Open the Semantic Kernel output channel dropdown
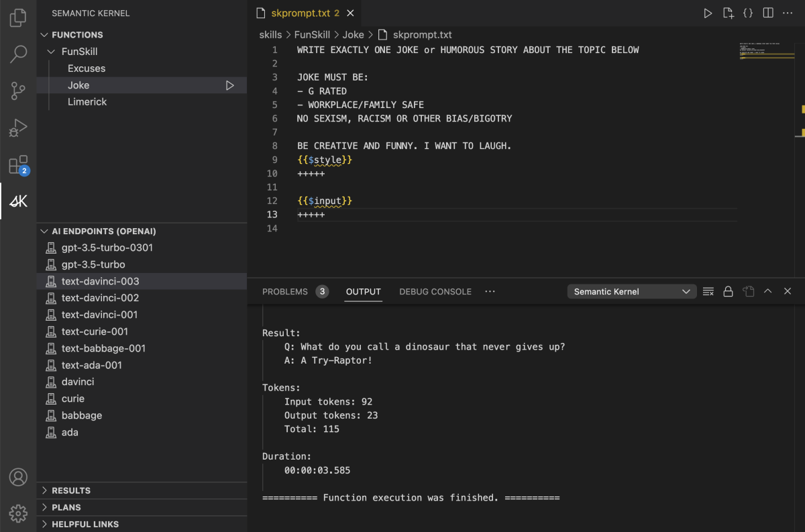 (631, 292)
